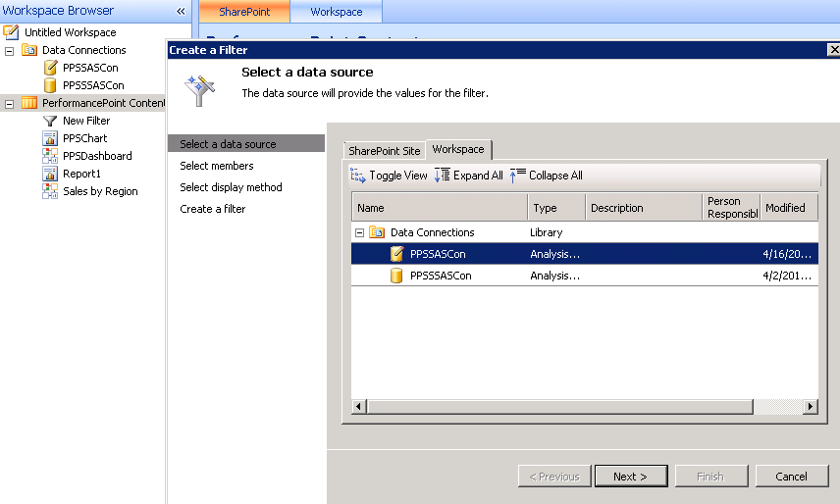The height and width of the screenshot is (504, 840).
Task: Go to Create a filter step
Action: coord(213,209)
